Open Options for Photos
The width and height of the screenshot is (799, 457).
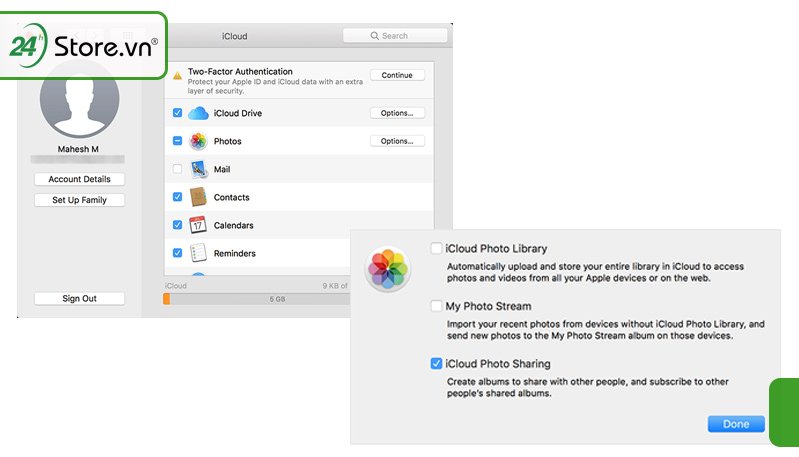pos(397,141)
